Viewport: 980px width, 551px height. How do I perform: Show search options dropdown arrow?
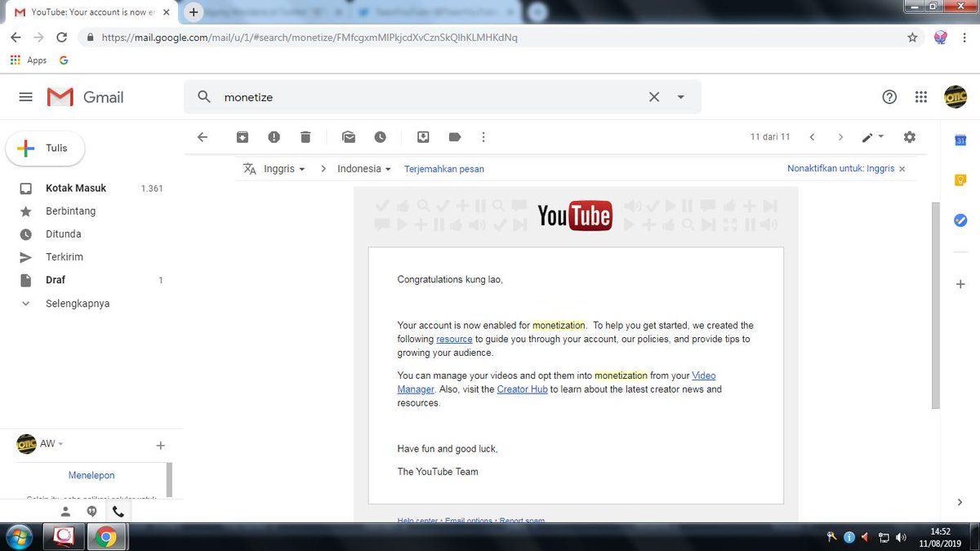click(681, 97)
